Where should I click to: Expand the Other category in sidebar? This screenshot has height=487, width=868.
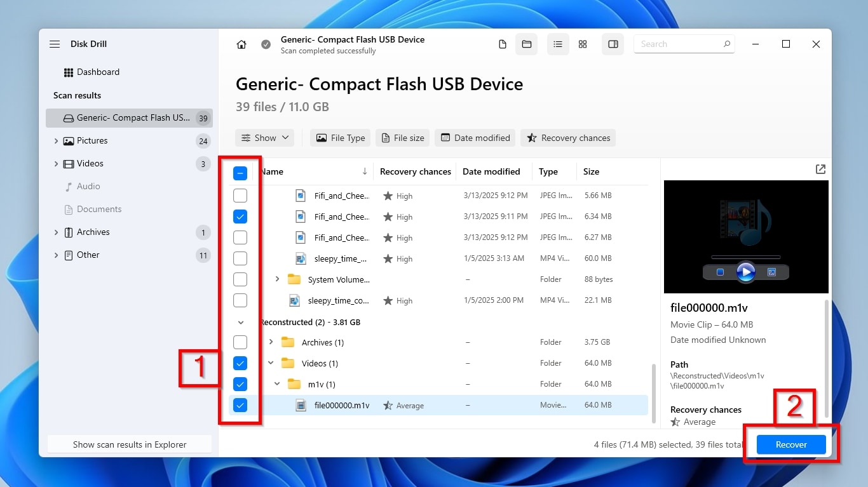56,255
